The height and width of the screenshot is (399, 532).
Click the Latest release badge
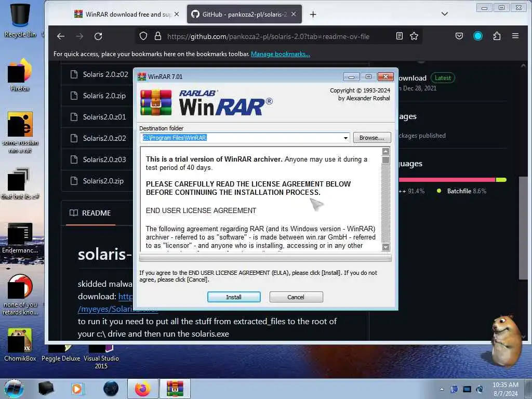click(443, 78)
